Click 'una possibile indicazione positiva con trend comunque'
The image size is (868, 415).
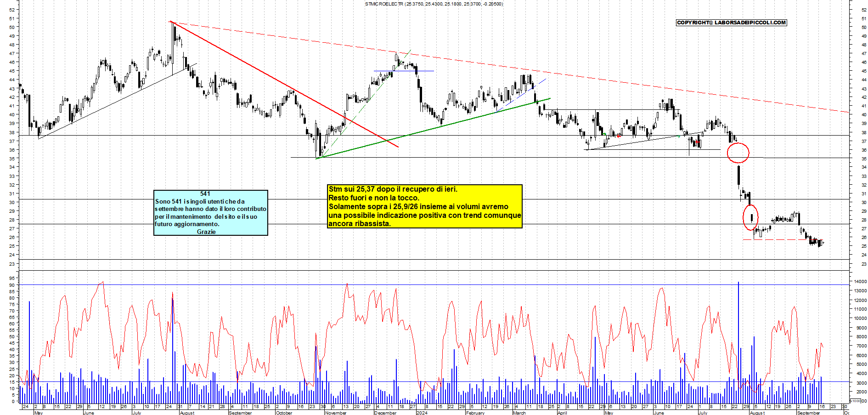425,215
